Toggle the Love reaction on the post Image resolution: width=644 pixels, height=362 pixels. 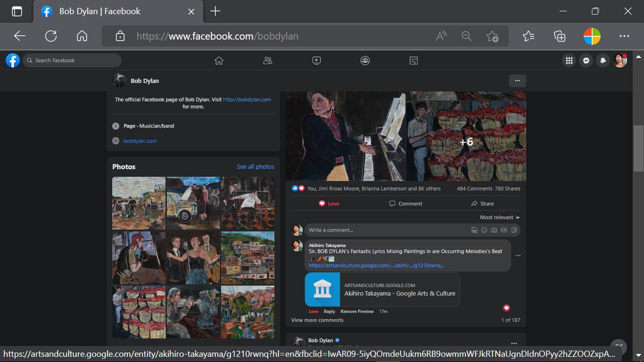coord(329,204)
